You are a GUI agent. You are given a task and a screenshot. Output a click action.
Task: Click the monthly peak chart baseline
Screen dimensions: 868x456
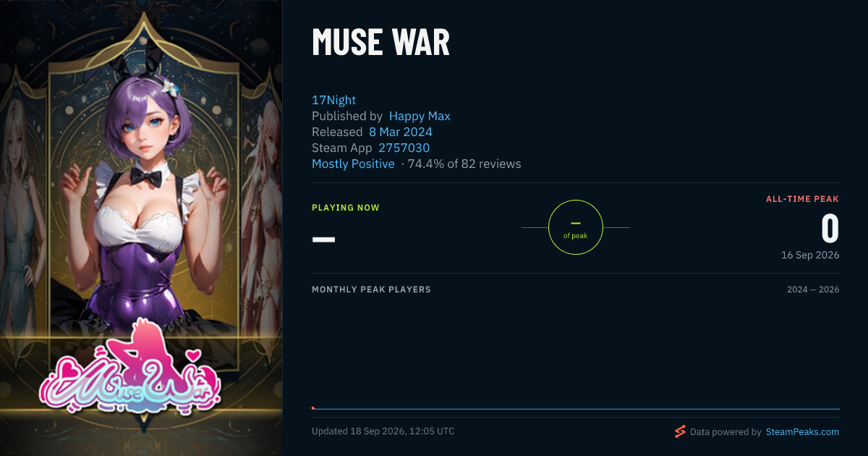tap(576, 409)
